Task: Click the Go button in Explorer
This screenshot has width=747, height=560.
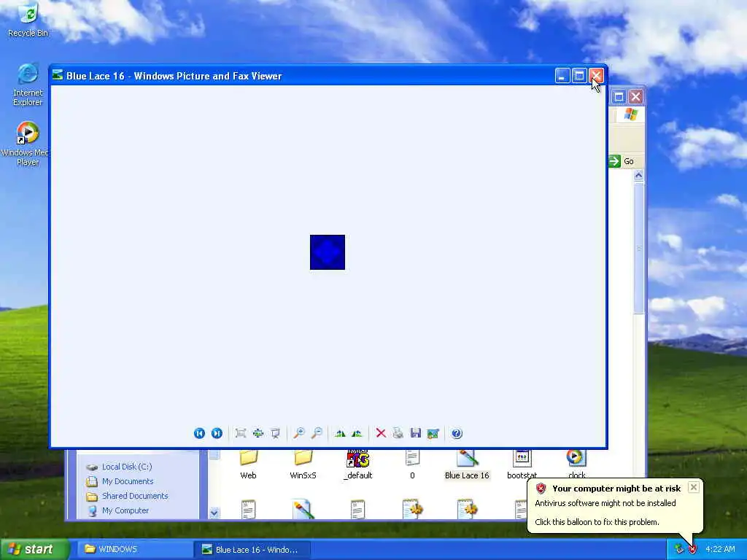Action: coord(622,161)
